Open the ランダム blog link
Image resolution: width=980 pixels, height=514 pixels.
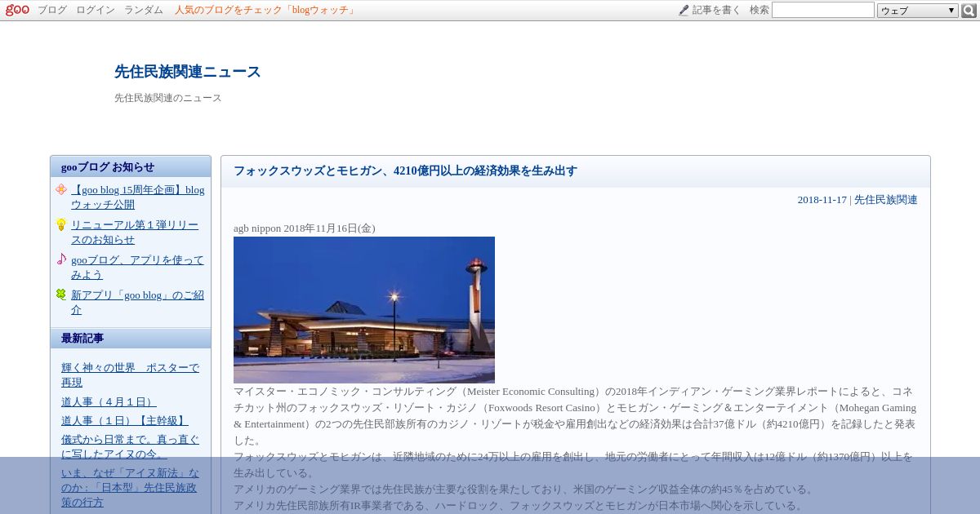(x=144, y=10)
